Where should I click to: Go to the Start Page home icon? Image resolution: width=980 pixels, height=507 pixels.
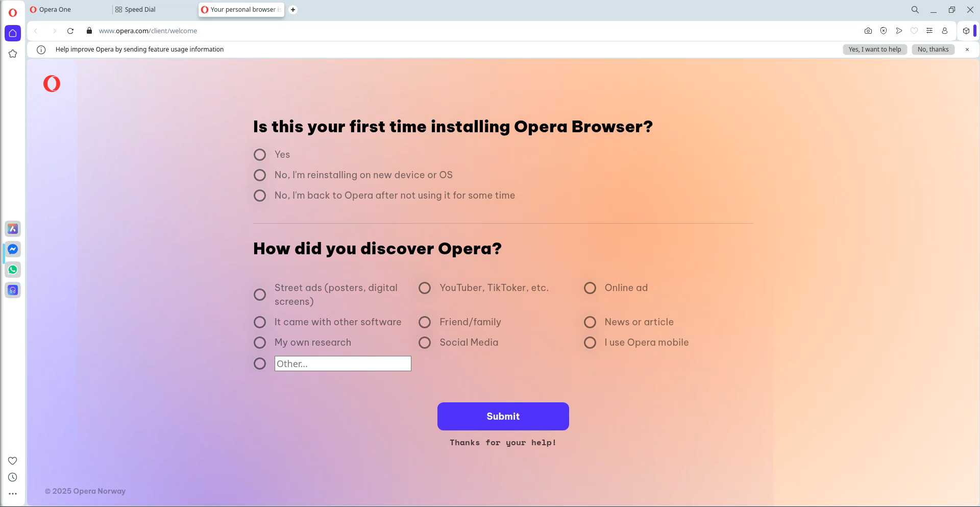click(x=13, y=33)
